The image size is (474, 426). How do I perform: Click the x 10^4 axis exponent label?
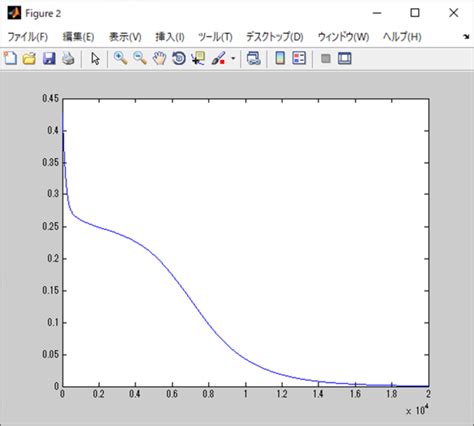[x=417, y=410]
